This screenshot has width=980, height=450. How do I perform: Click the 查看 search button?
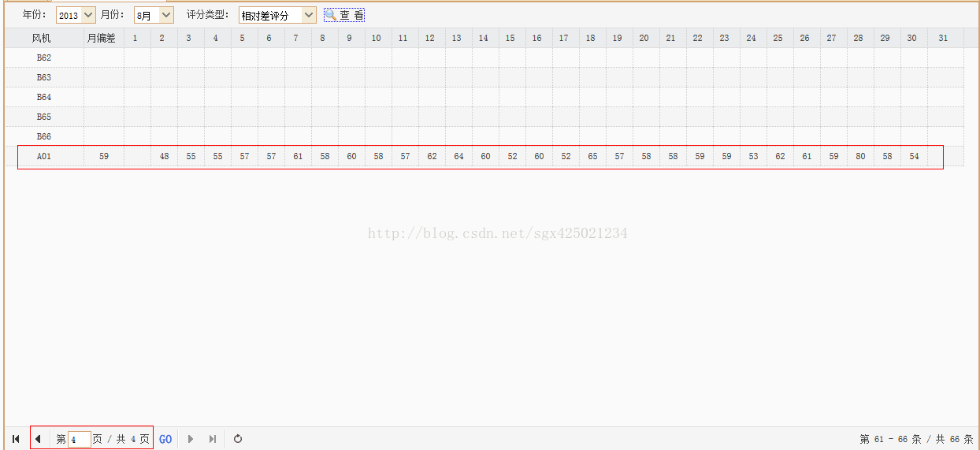click(x=344, y=15)
